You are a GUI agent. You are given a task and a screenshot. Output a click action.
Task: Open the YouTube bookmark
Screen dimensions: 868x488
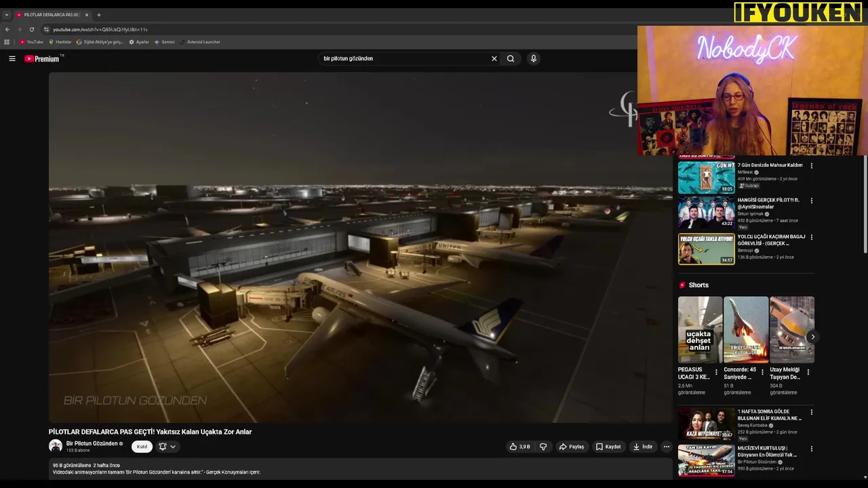[x=31, y=42]
